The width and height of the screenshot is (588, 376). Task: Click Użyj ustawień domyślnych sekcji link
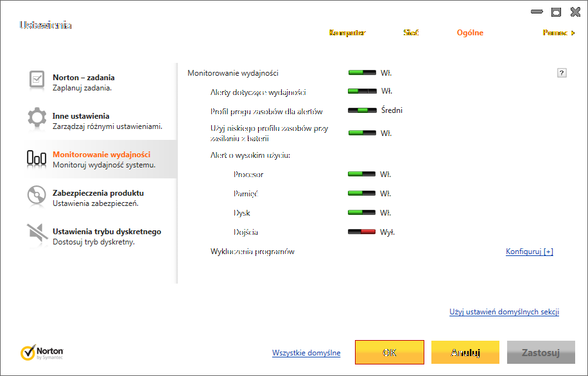click(x=504, y=312)
